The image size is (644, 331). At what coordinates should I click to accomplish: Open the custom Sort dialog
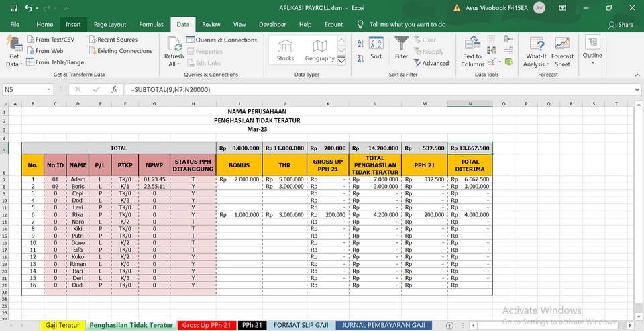(376, 48)
